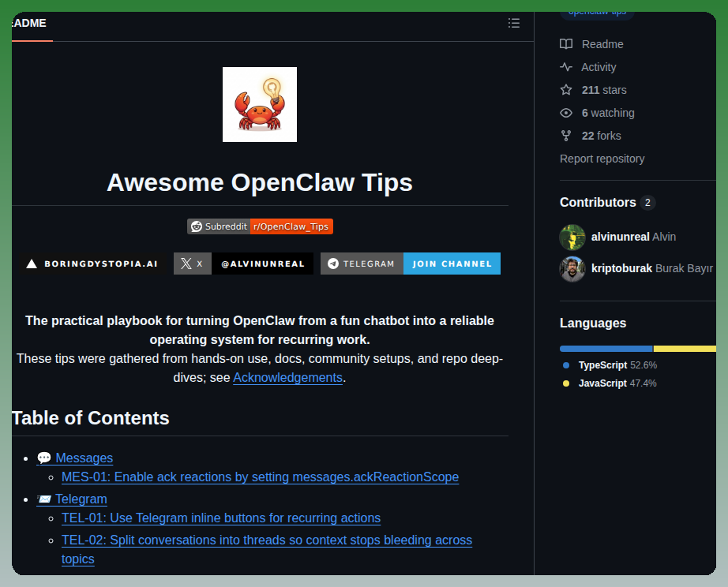
Task: Click the fork icon beside 22 forks
Action: pos(566,136)
